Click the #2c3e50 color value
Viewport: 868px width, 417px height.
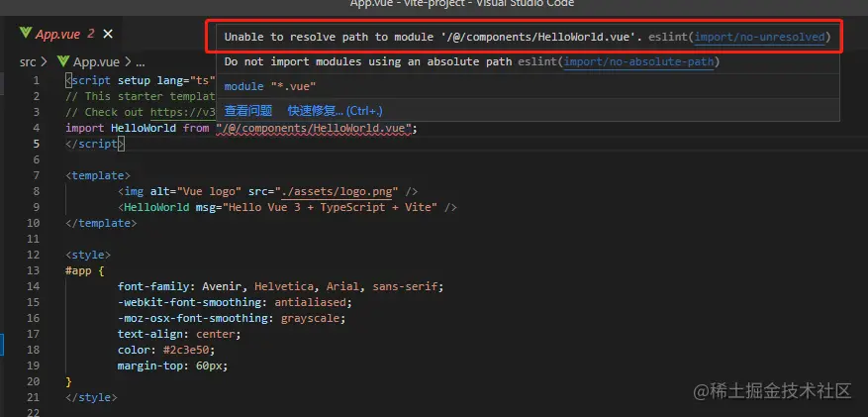click(x=186, y=351)
